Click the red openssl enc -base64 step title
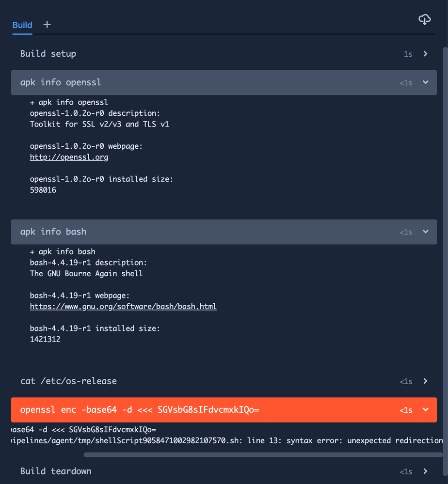Viewport: 448px width, 484px height. (140, 410)
